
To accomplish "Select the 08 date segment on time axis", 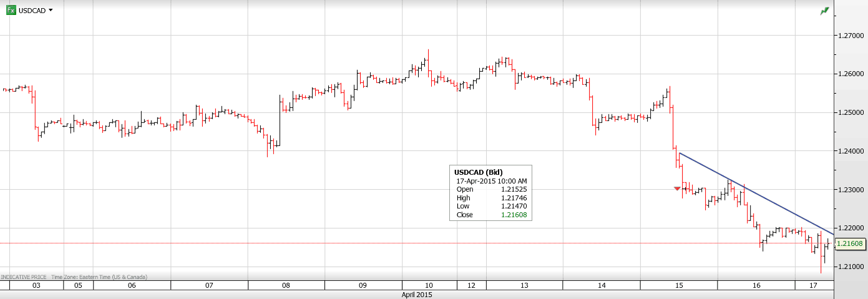I will 286,285.
